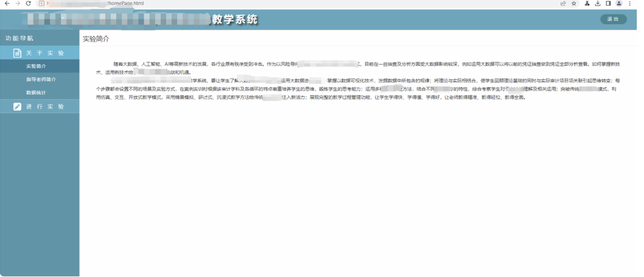Click the share page icon
The width and height of the screenshot is (644, 277).
click(563, 3)
